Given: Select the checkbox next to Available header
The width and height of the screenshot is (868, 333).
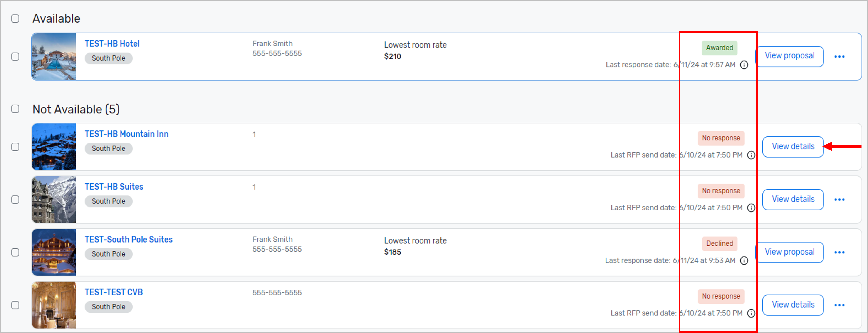Looking at the screenshot, I should (15, 19).
